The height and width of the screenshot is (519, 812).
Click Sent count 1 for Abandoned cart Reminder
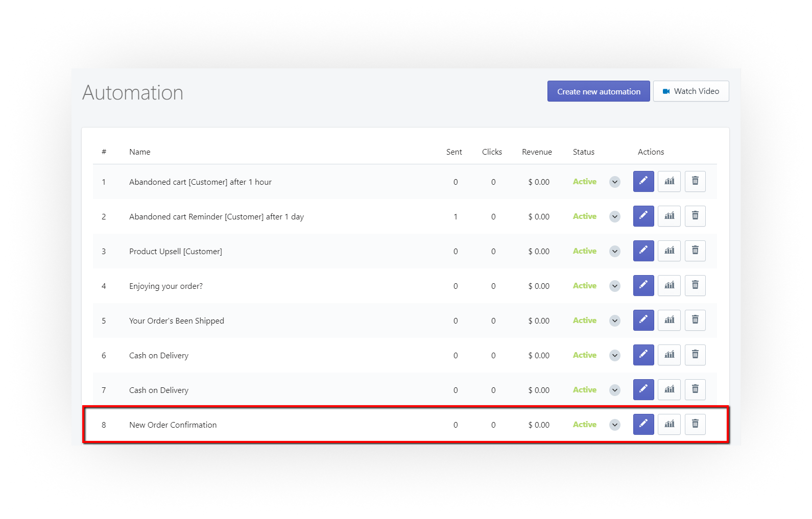tap(456, 216)
